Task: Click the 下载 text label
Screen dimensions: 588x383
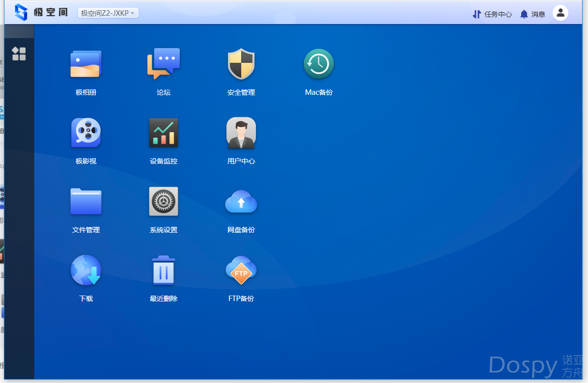Action: pyautogui.click(x=86, y=299)
